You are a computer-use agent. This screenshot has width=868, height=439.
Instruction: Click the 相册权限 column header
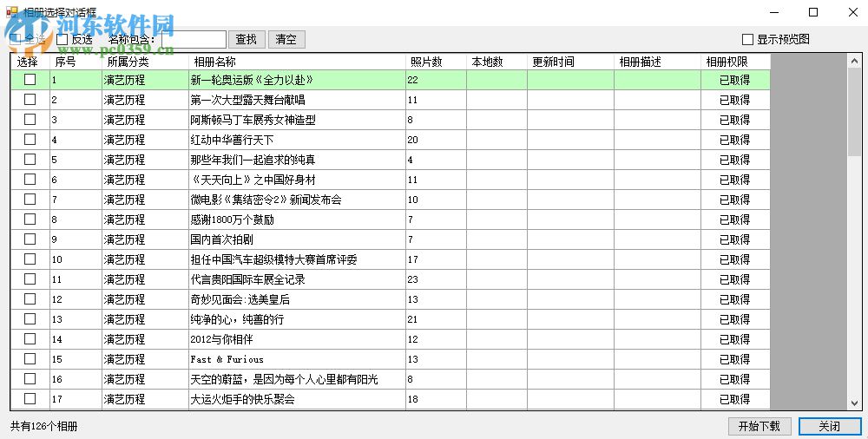tap(735, 62)
